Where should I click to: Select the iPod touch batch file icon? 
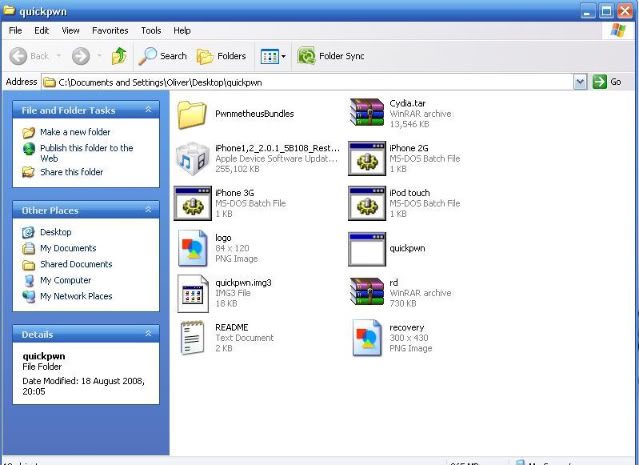(367, 203)
